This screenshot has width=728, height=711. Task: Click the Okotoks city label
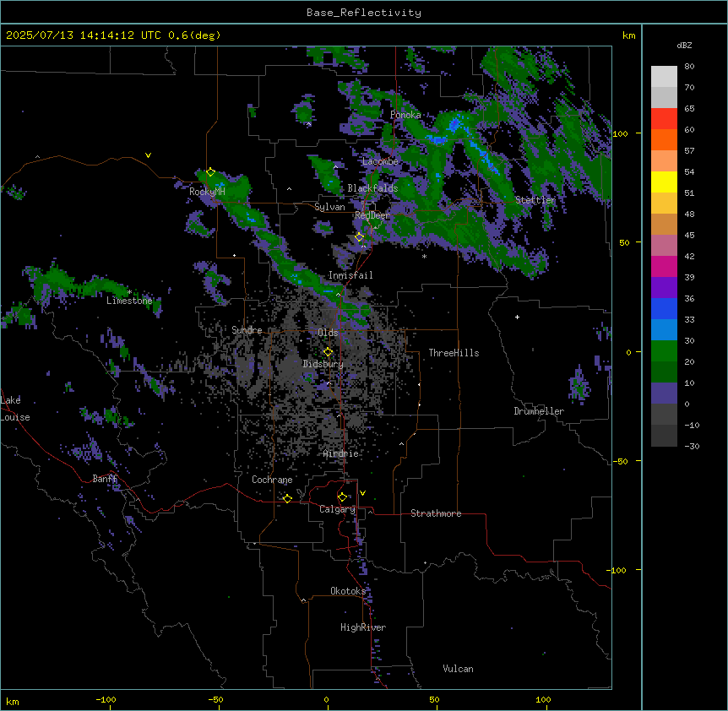(x=348, y=591)
